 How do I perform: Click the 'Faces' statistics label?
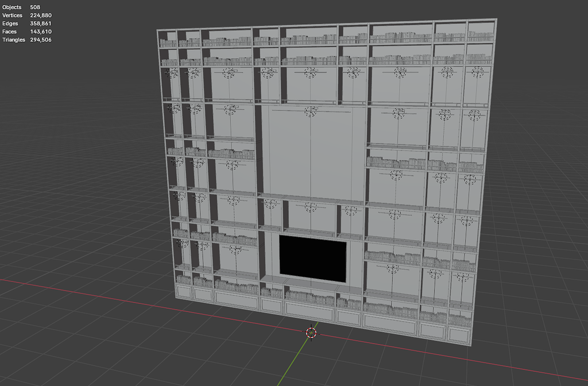pyautogui.click(x=9, y=32)
